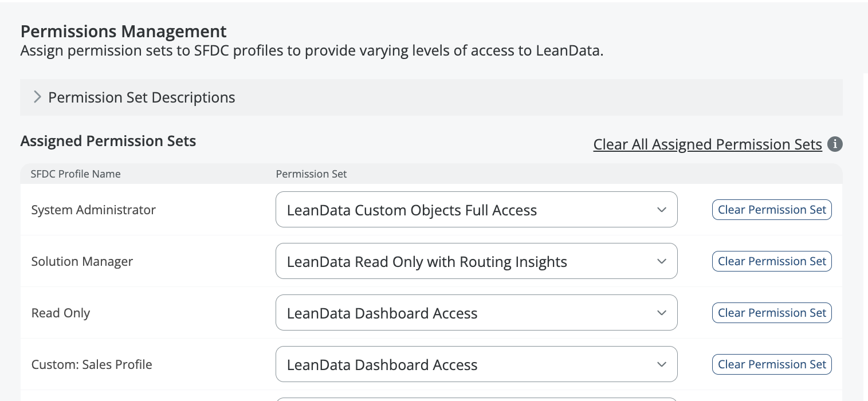
Task: Expand the Permission Set Descriptions chevron
Action: 37,97
